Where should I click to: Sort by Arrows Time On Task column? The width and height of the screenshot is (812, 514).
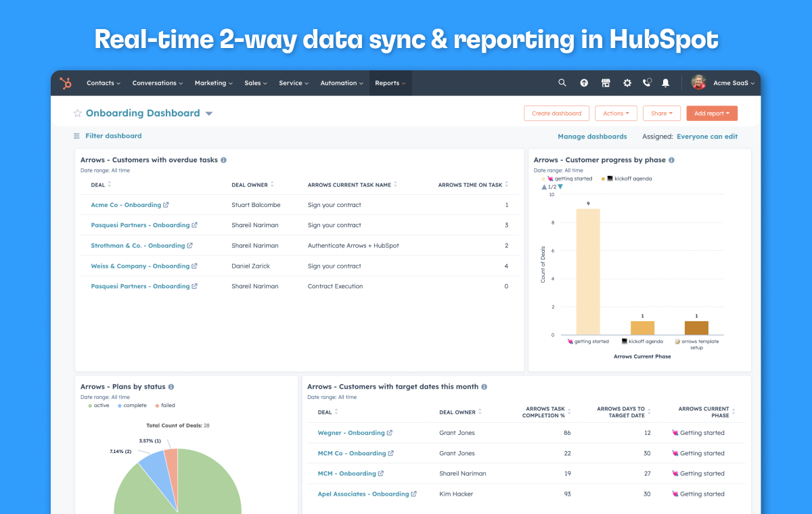507,185
